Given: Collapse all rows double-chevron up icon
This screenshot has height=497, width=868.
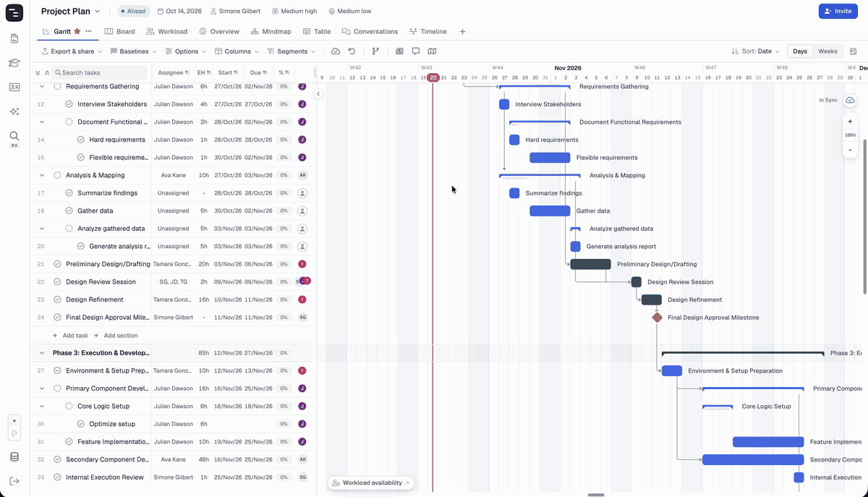Looking at the screenshot, I should pos(47,73).
